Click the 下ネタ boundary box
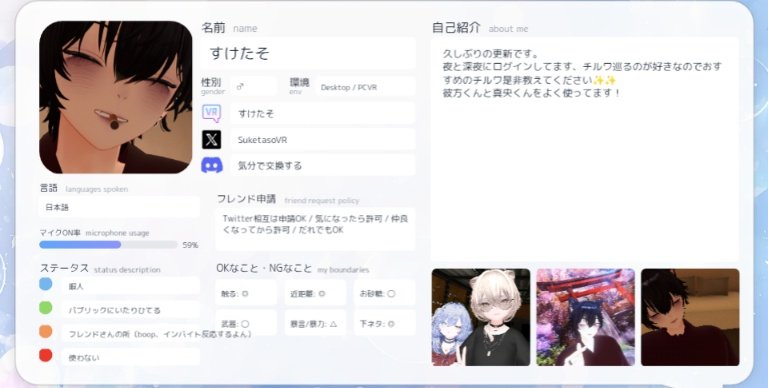Viewport: 768px width, 388px height. pos(384,323)
